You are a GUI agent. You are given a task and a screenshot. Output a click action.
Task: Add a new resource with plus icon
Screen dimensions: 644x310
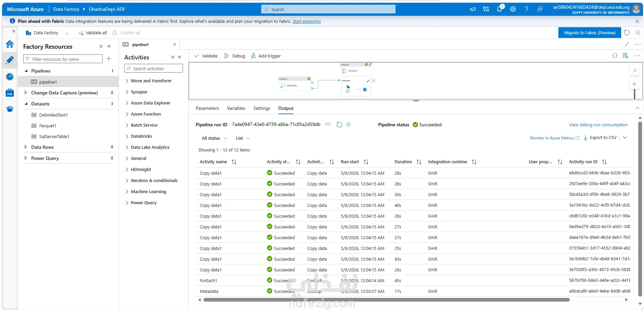[109, 59]
